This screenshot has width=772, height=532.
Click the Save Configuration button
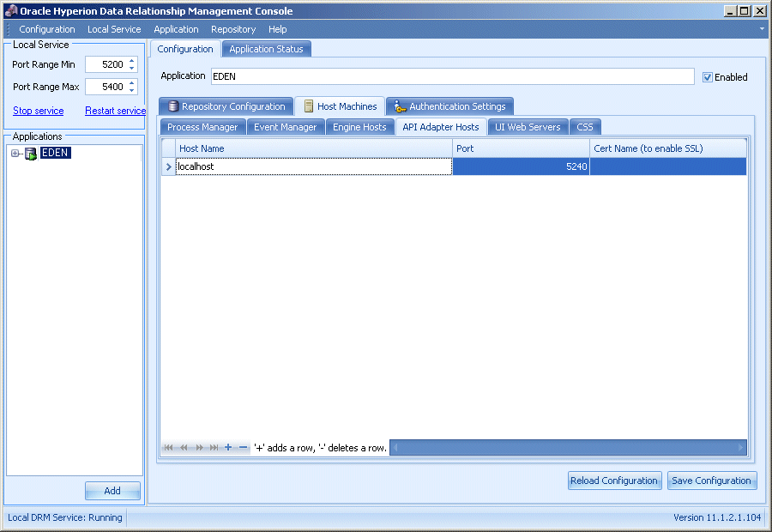711,481
